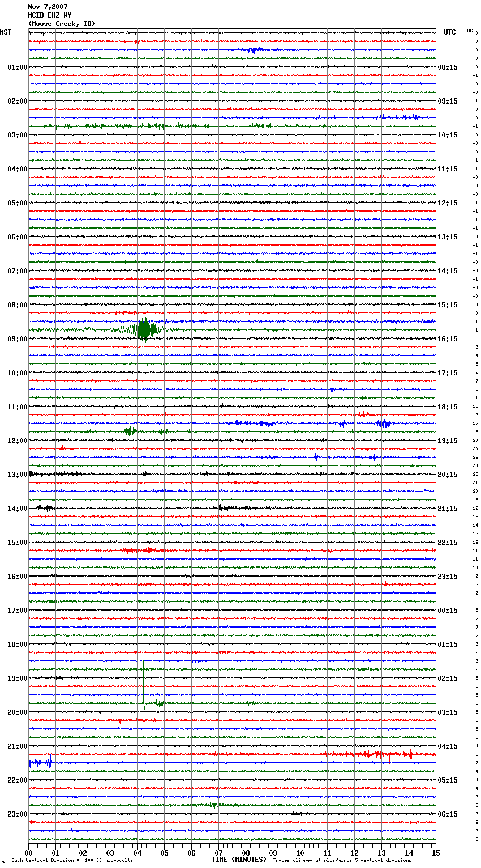Select the "14:00" MST time label
The image size is (481, 868).
click(x=18, y=509)
